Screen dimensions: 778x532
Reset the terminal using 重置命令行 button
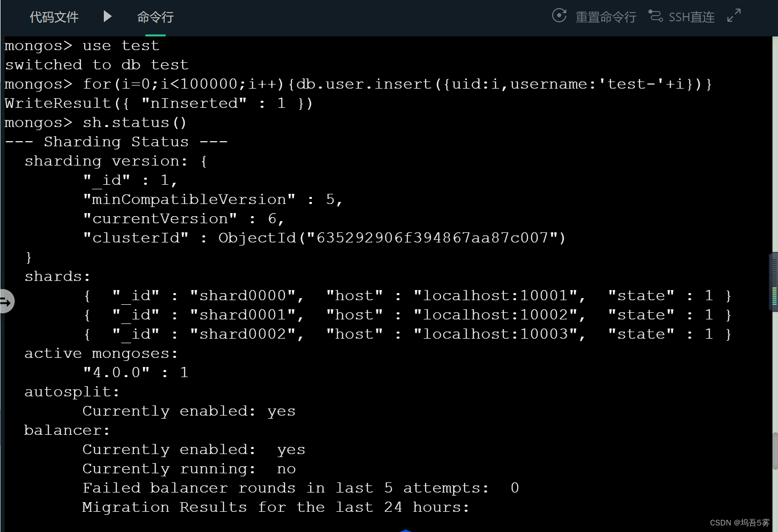click(606, 16)
